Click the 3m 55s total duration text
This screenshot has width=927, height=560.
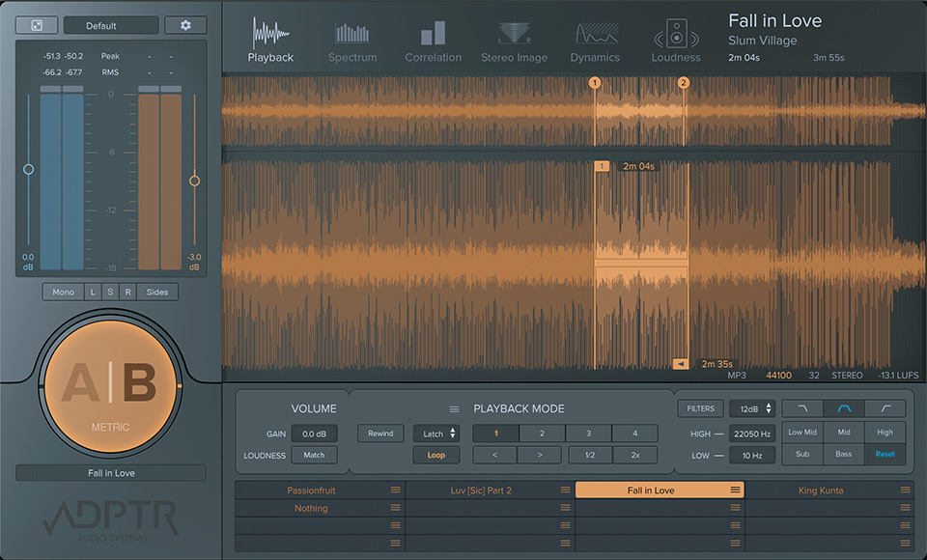(x=829, y=58)
